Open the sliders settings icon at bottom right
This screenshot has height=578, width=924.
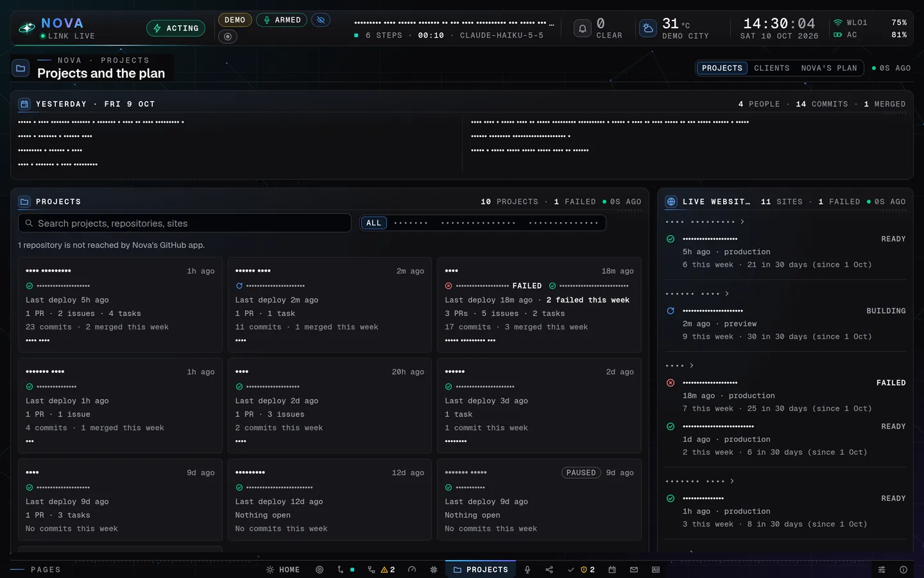pyautogui.click(x=882, y=570)
